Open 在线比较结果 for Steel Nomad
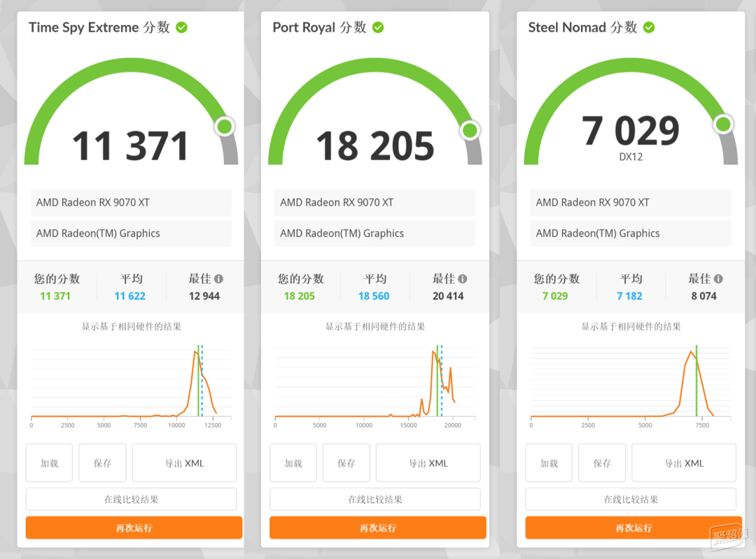This screenshot has height=559, width=756. point(631,500)
